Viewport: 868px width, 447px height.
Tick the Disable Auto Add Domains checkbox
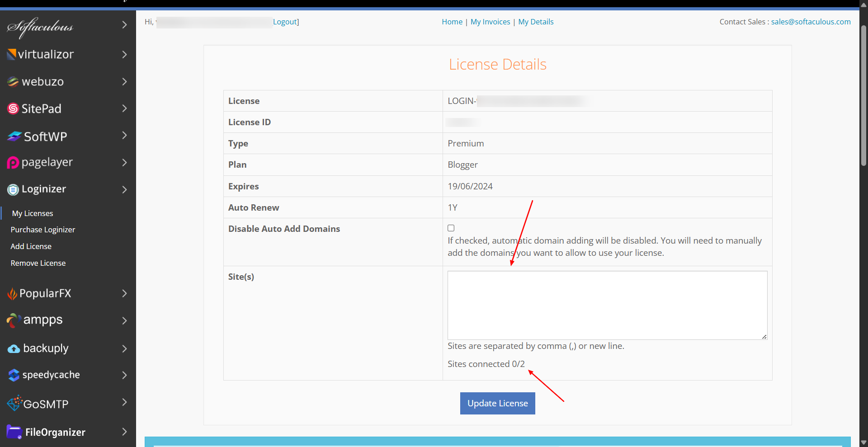(451, 228)
